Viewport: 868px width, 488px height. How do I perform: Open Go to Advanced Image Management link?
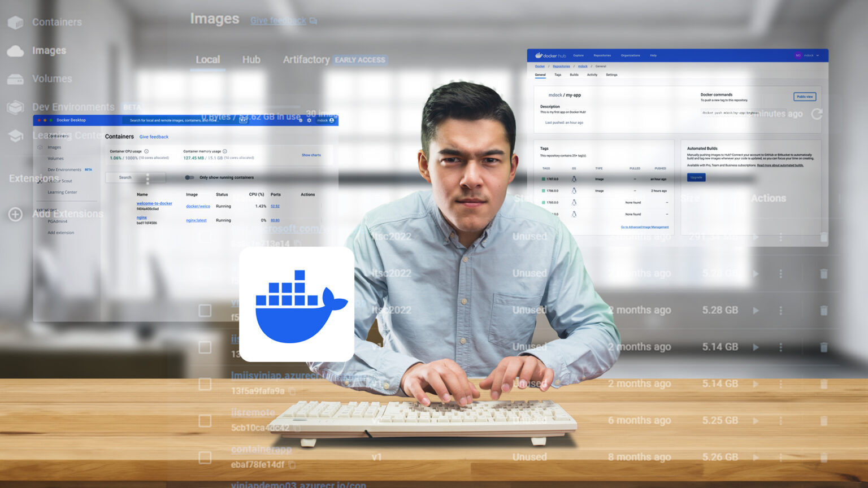(645, 226)
